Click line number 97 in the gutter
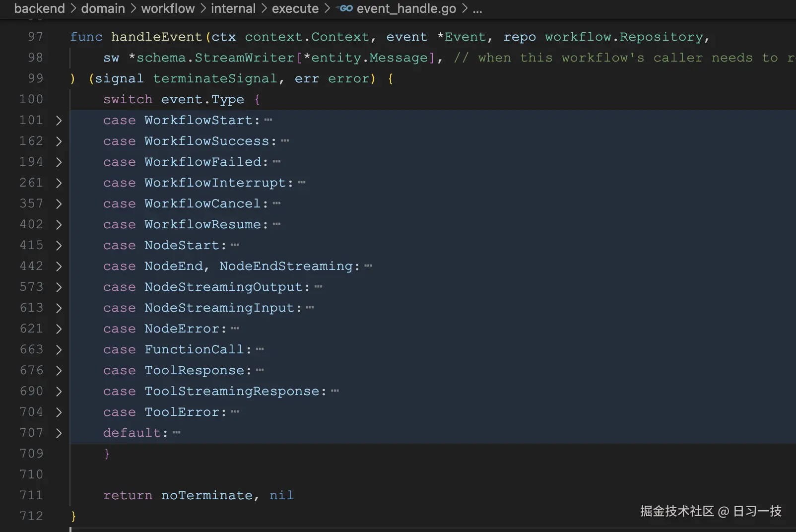Viewport: 796px width, 532px height. (x=35, y=37)
